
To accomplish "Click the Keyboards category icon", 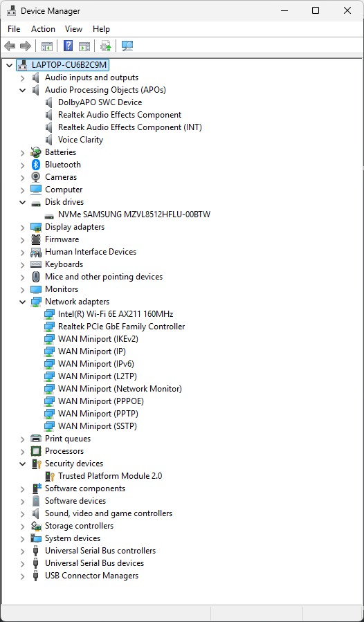I will 36,264.
